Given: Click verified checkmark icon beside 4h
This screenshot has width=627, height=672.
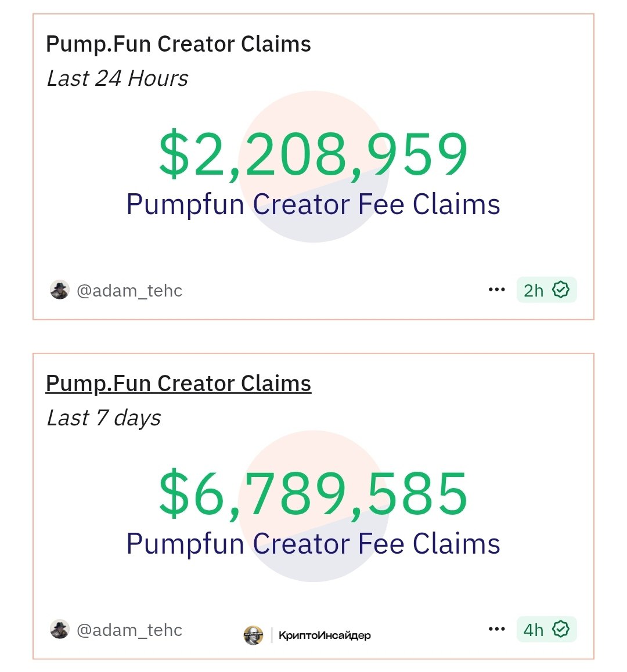Looking at the screenshot, I should 560,629.
